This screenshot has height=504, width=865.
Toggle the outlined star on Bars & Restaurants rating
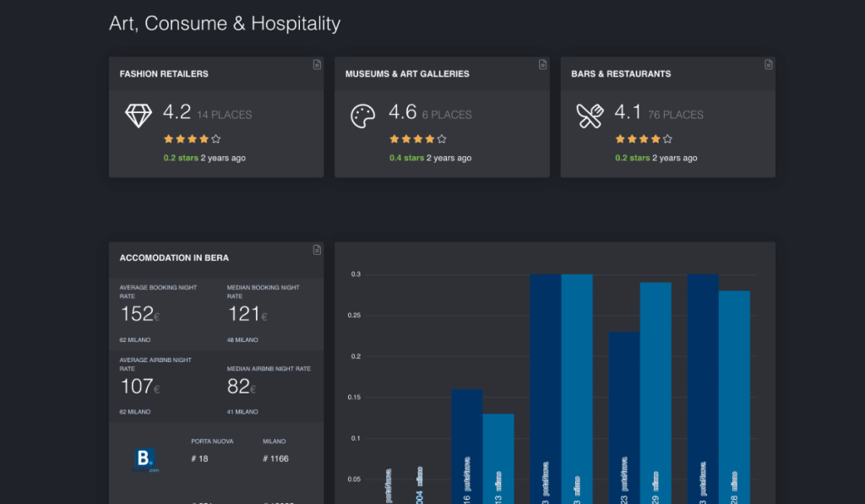pos(666,138)
